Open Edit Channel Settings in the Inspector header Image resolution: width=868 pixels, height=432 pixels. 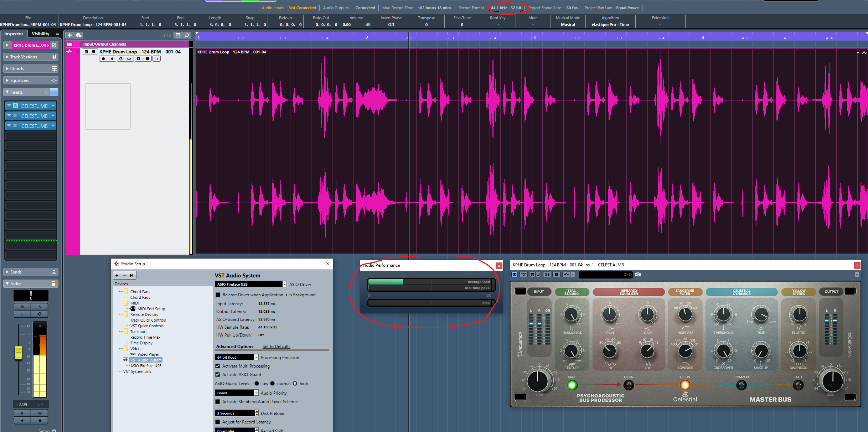point(54,45)
